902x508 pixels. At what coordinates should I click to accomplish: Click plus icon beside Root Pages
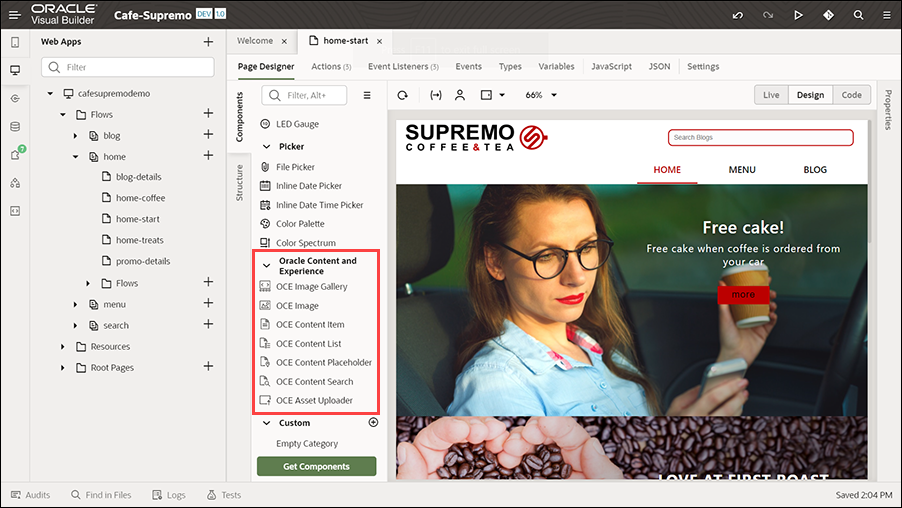point(208,366)
